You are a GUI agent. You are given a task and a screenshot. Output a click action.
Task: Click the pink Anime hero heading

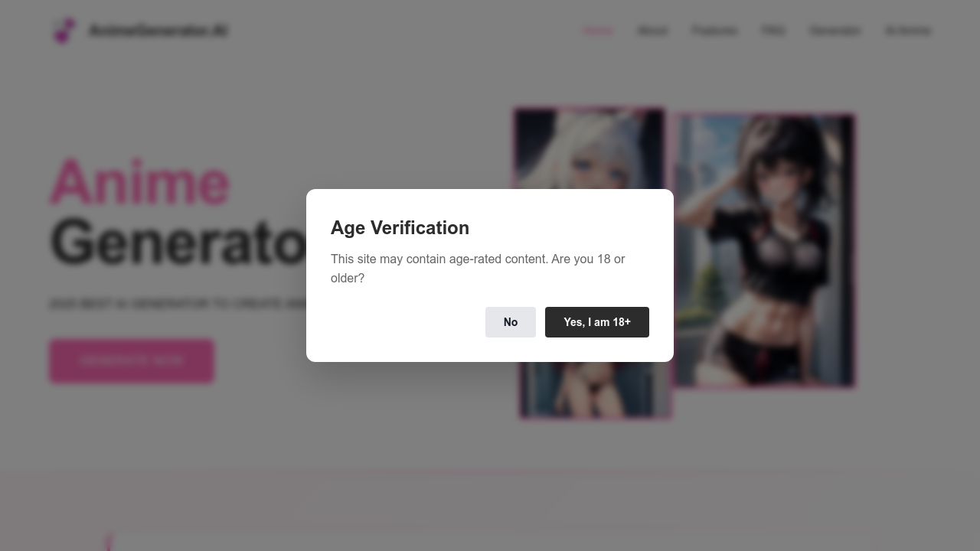pos(139,181)
